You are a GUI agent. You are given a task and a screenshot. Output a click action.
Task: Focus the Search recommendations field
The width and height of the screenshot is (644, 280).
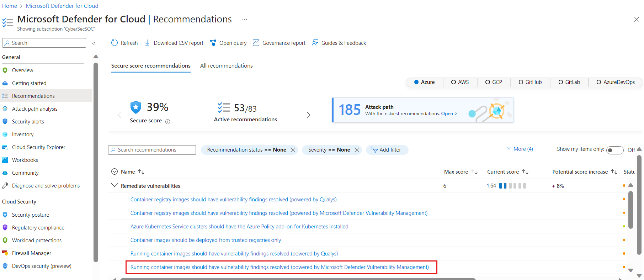[152, 150]
